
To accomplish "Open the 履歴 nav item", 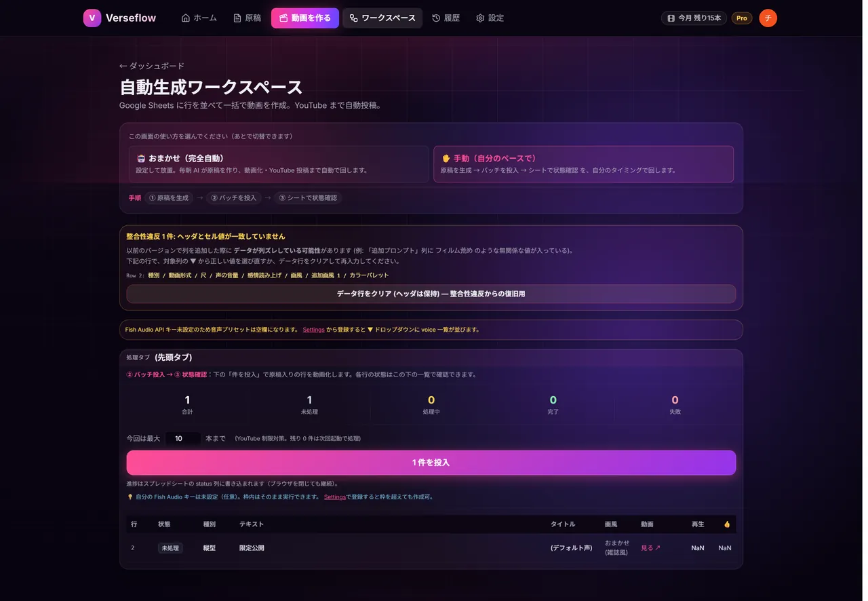I will (x=446, y=18).
